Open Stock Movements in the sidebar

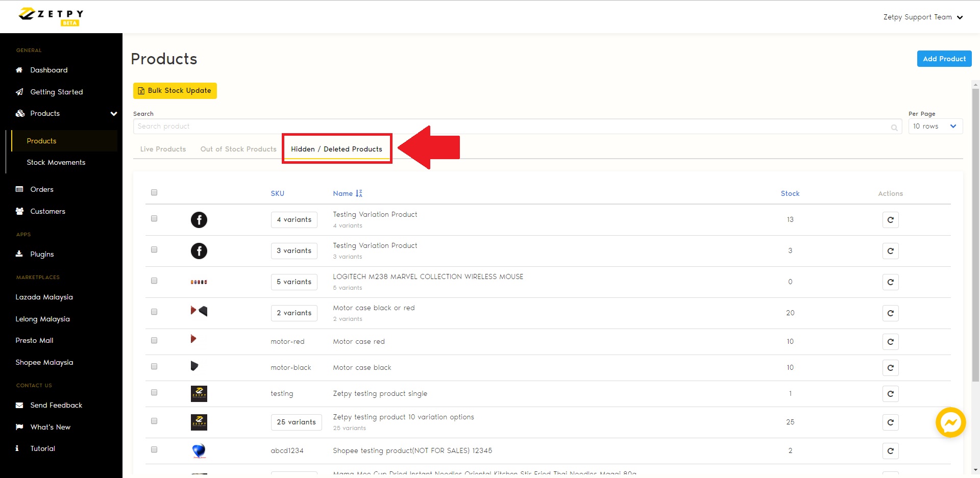point(56,162)
